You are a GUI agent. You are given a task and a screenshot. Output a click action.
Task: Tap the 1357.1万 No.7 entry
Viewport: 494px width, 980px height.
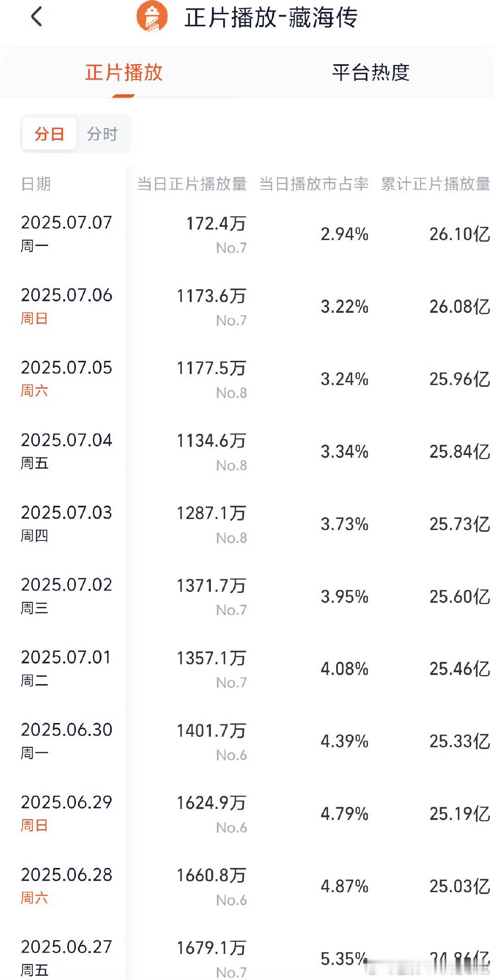[211, 669]
